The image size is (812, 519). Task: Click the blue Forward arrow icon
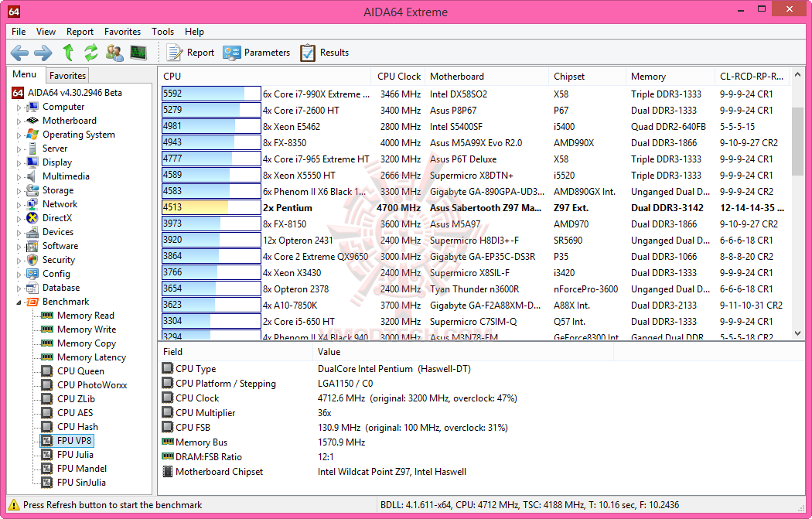43,53
